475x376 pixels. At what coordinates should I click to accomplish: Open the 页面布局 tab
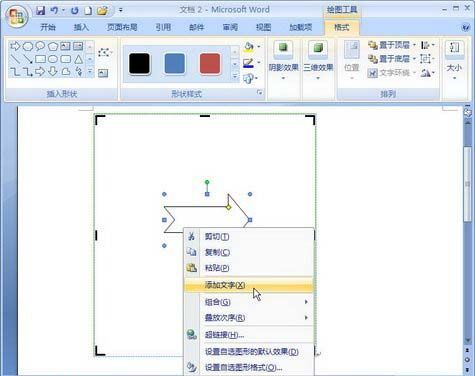122,27
